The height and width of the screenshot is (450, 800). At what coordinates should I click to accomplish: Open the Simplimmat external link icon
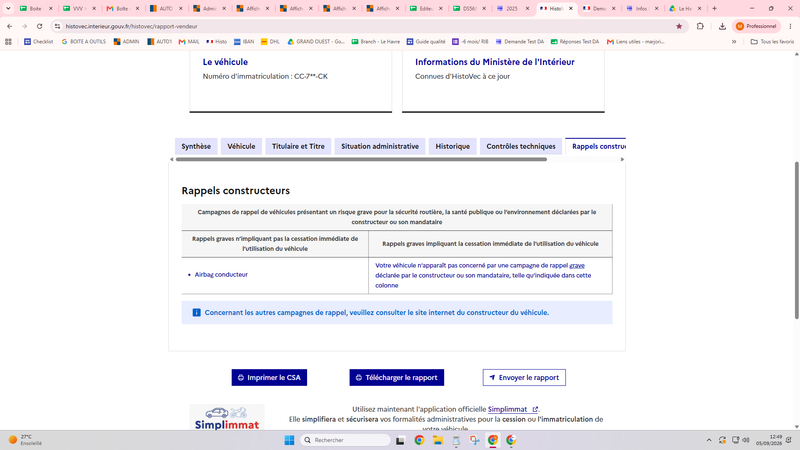coord(535,409)
